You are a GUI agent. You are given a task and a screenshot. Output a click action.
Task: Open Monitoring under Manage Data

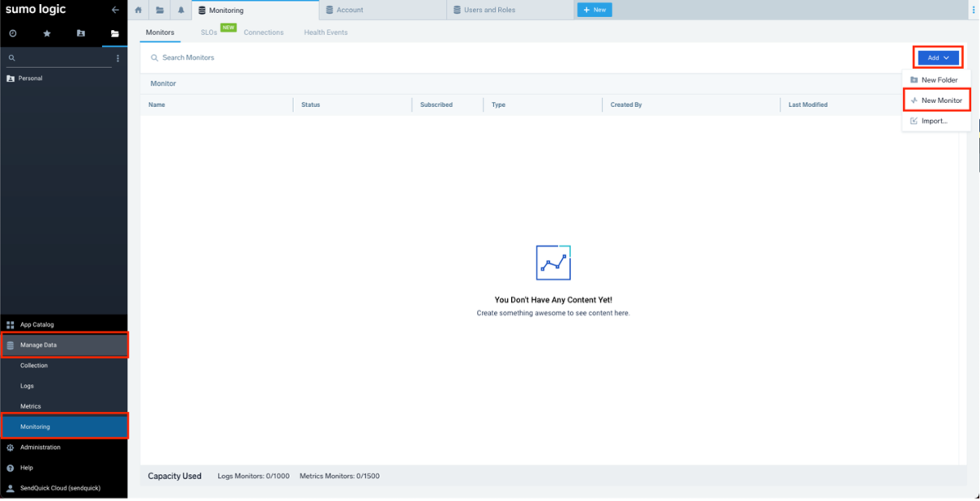[x=64, y=427]
